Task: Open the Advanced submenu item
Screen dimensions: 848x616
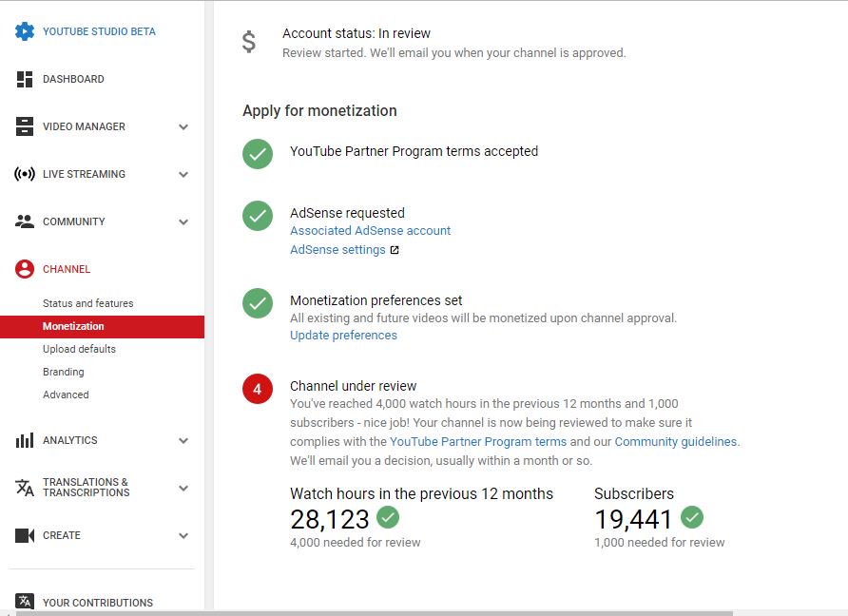Action: pos(66,395)
